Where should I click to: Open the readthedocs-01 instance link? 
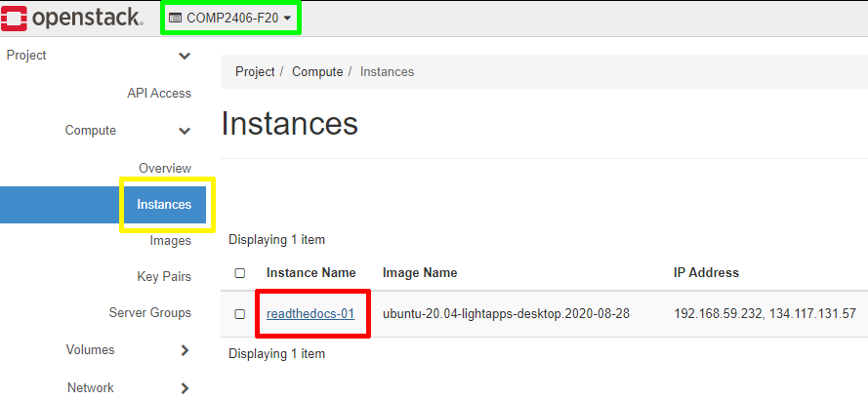310,314
